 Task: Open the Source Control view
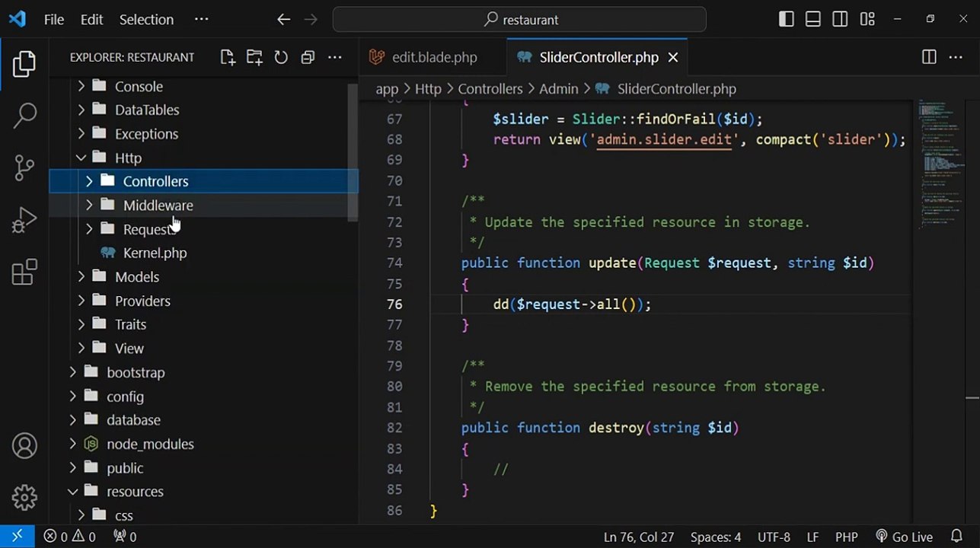pos(24,168)
